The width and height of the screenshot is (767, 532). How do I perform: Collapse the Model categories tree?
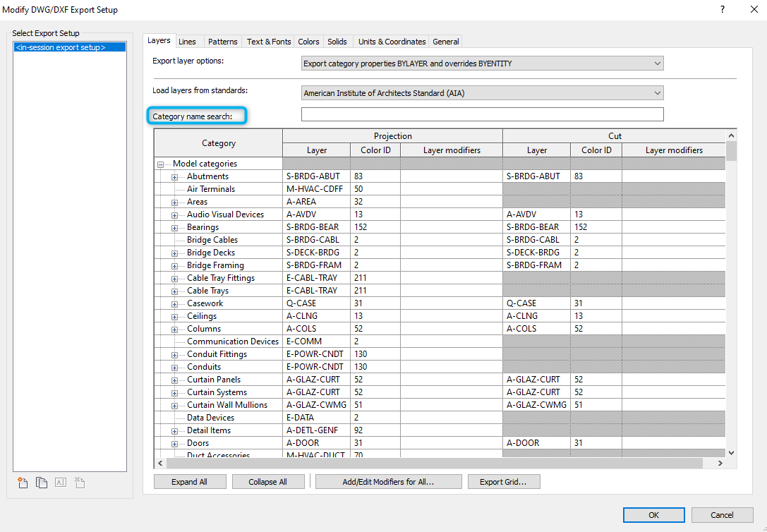coord(161,163)
